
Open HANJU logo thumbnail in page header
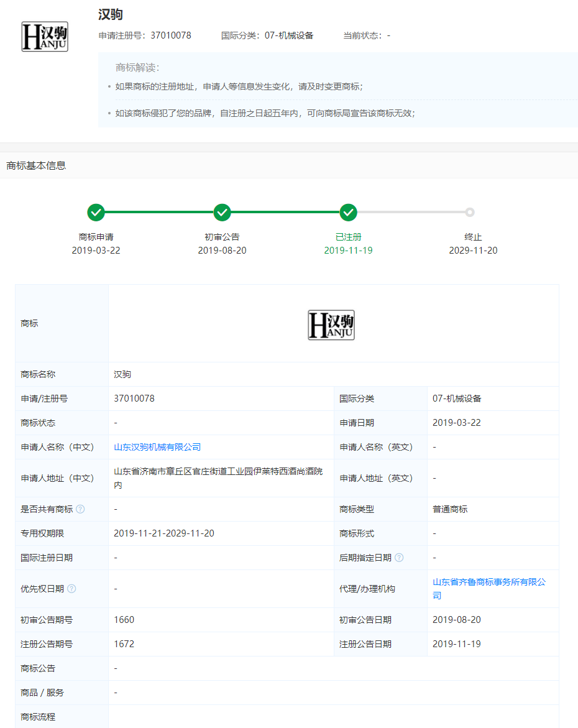tap(45, 37)
